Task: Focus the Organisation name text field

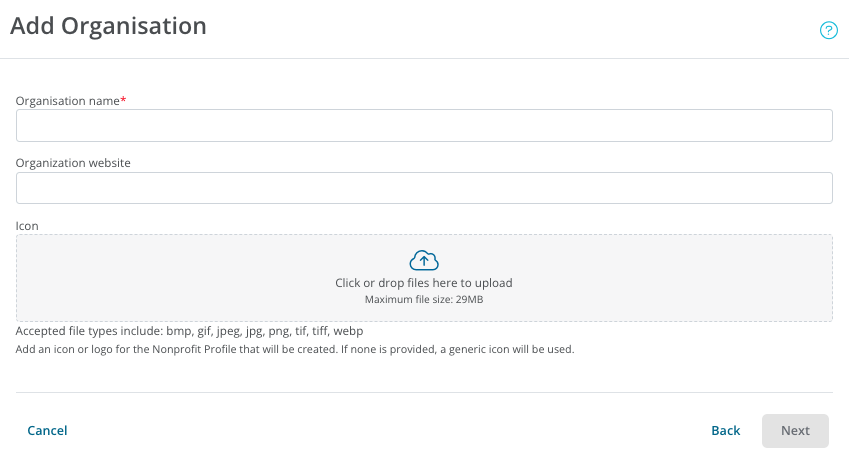Action: [x=424, y=126]
